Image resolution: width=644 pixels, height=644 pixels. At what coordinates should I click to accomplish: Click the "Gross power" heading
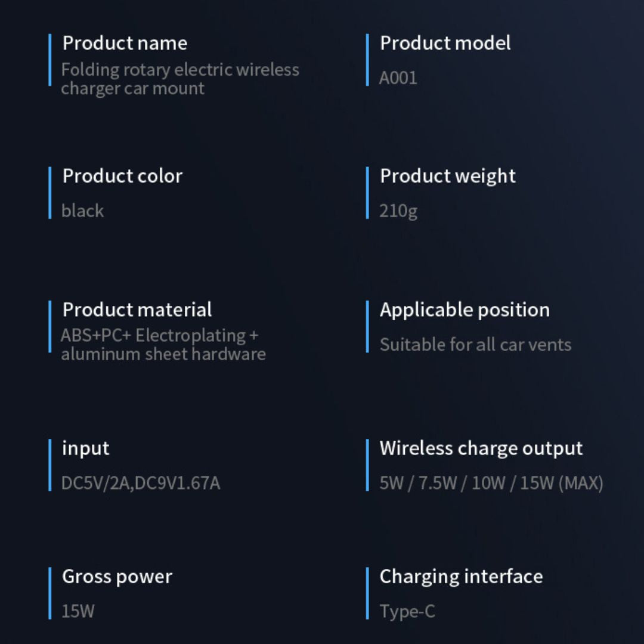117,576
